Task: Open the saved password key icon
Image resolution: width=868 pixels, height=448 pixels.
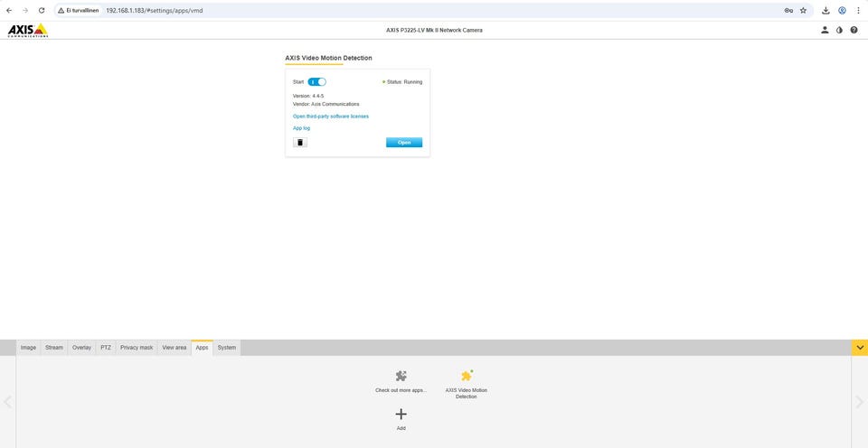Action: click(x=788, y=11)
